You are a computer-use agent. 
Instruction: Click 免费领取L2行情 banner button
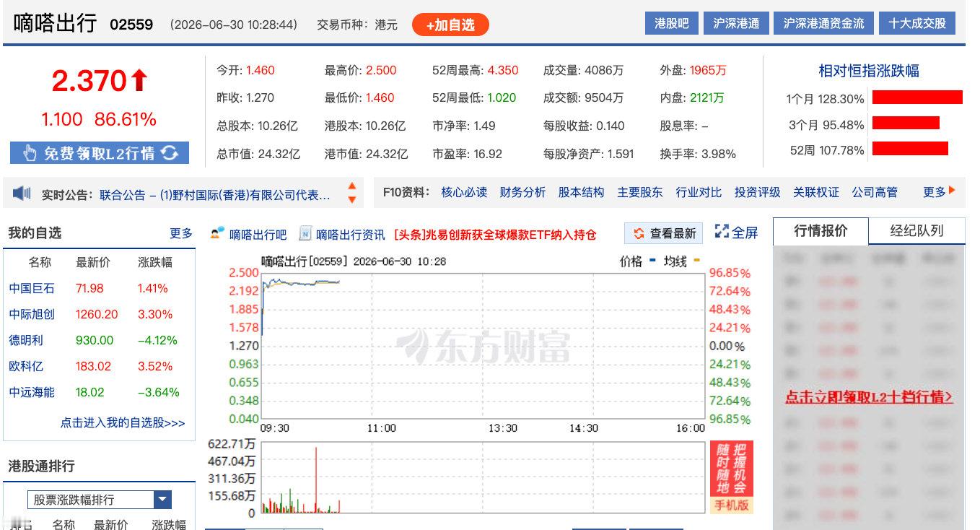pos(100,152)
